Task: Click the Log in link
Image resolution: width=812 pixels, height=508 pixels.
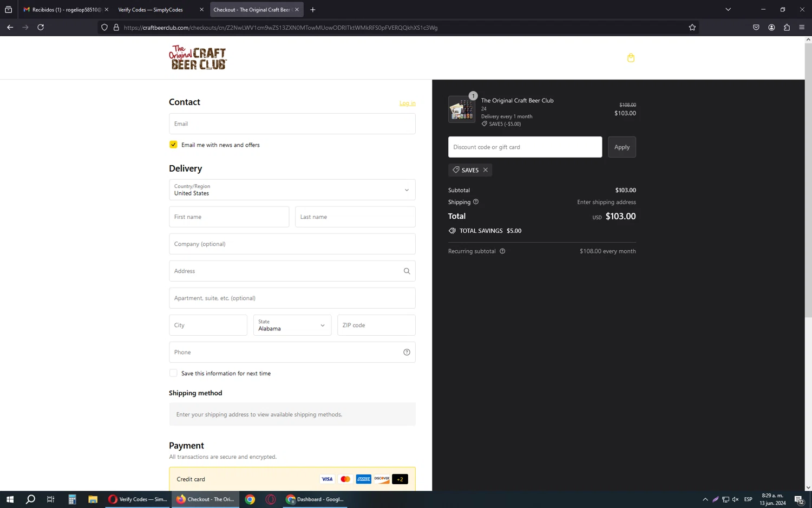Action: [408, 103]
